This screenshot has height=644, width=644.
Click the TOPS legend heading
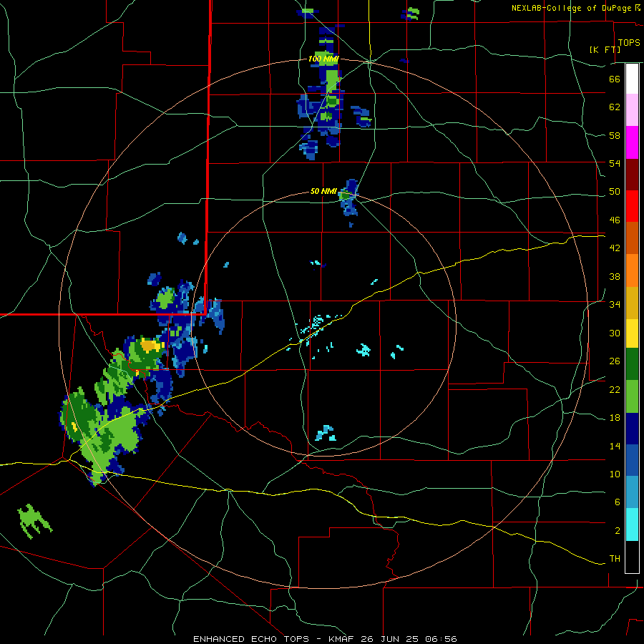click(629, 42)
